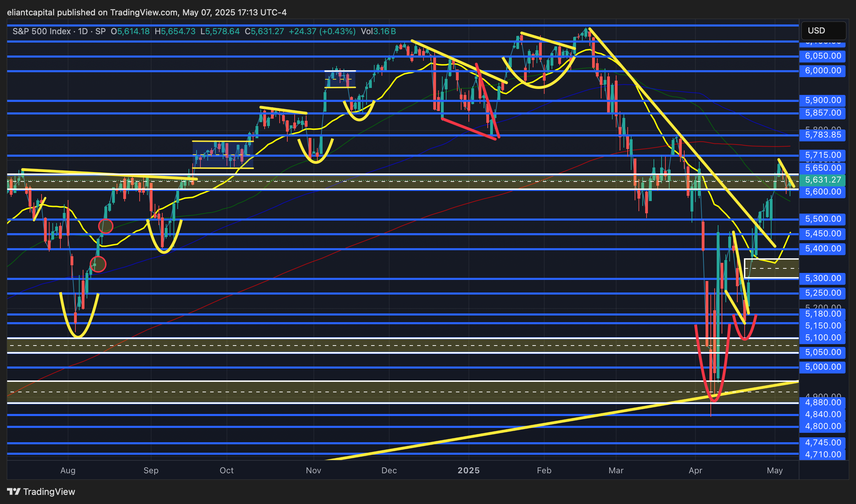
Task: Click the close price C5,631.27 value
Action: (x=264, y=31)
